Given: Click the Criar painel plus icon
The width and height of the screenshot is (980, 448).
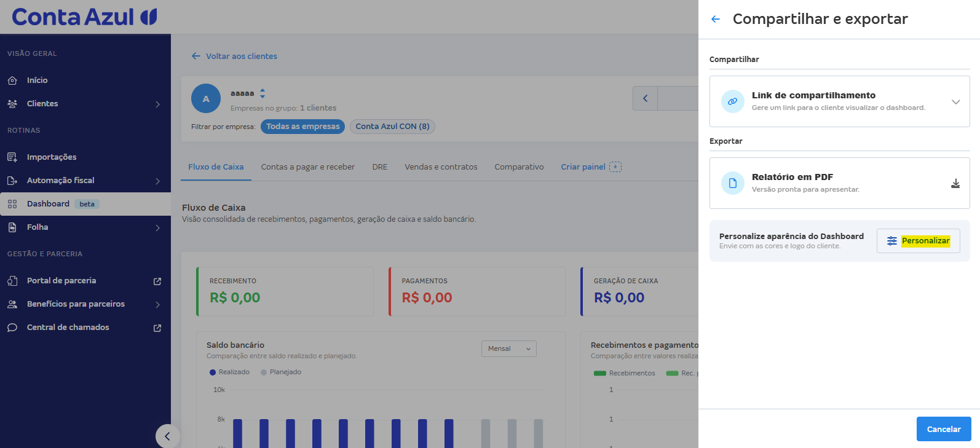Looking at the screenshot, I should pyautogui.click(x=615, y=167).
